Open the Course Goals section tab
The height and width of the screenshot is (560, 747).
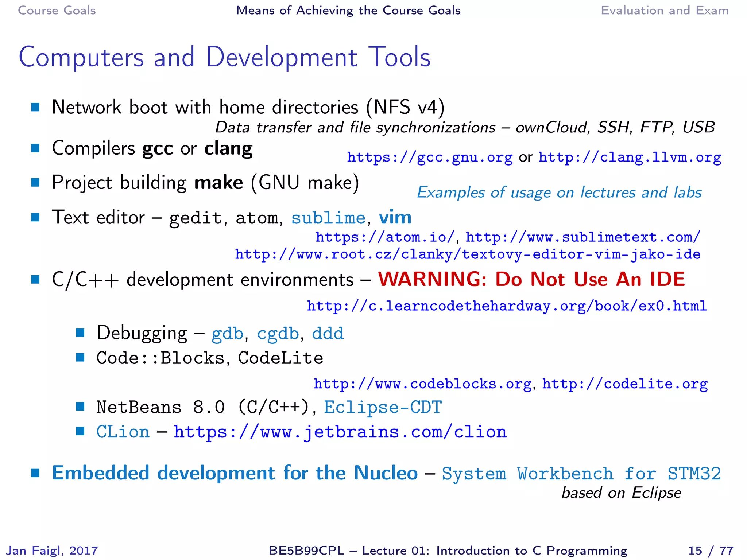point(57,10)
